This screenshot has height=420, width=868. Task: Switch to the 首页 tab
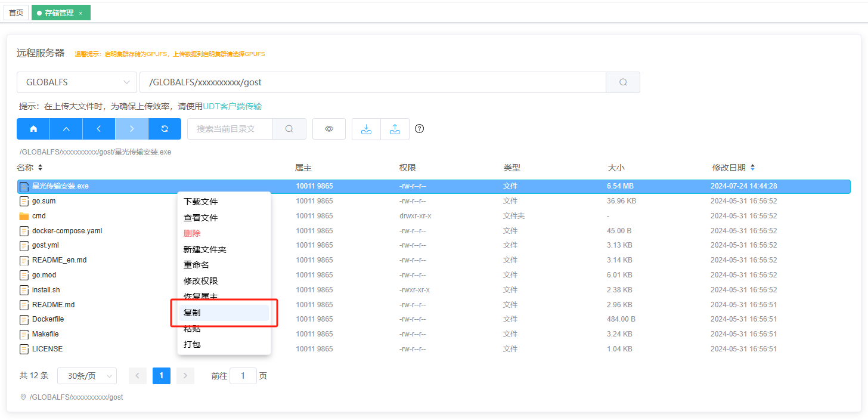16,13
